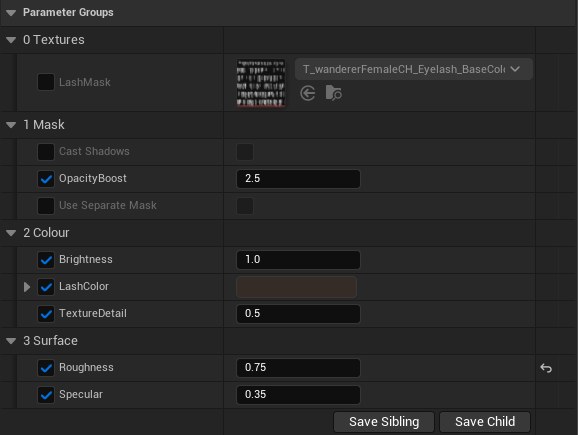The image size is (578, 435).
Task: Select the LashMask parameter label
Action: (x=85, y=82)
